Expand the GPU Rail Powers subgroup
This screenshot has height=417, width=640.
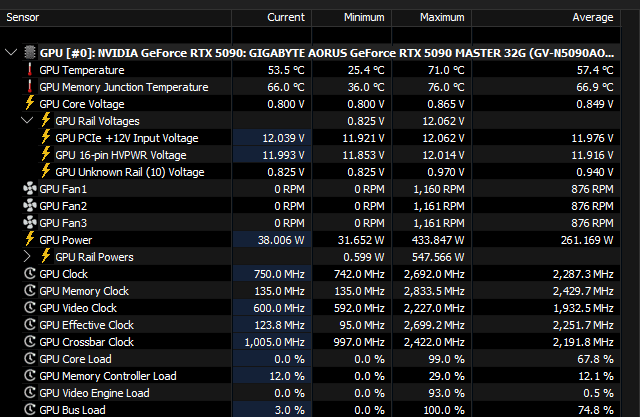(x=27, y=257)
